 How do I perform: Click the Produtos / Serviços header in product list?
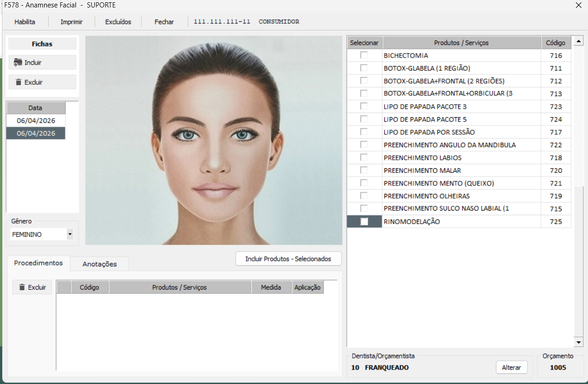pyautogui.click(x=461, y=43)
